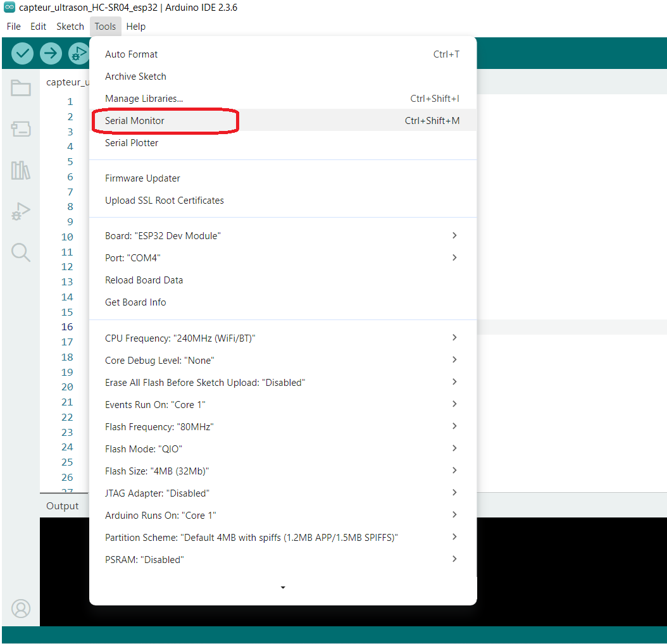Open the File menu
667x644 pixels.
(x=14, y=27)
